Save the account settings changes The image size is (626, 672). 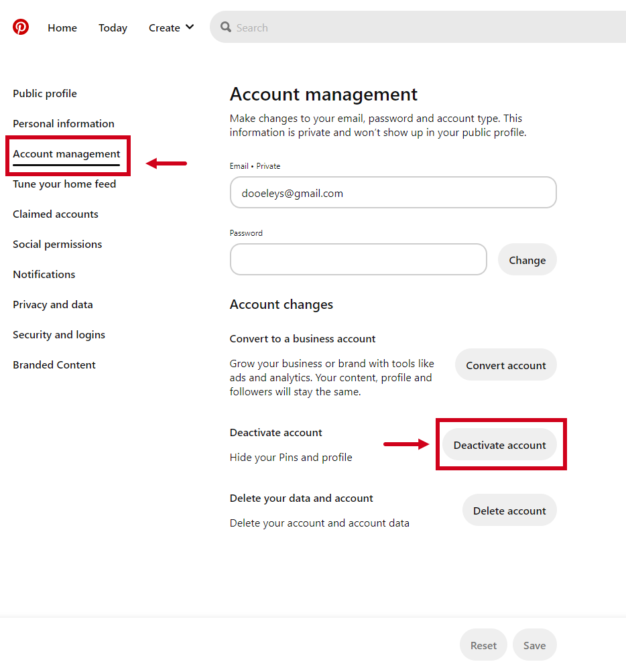tap(534, 645)
